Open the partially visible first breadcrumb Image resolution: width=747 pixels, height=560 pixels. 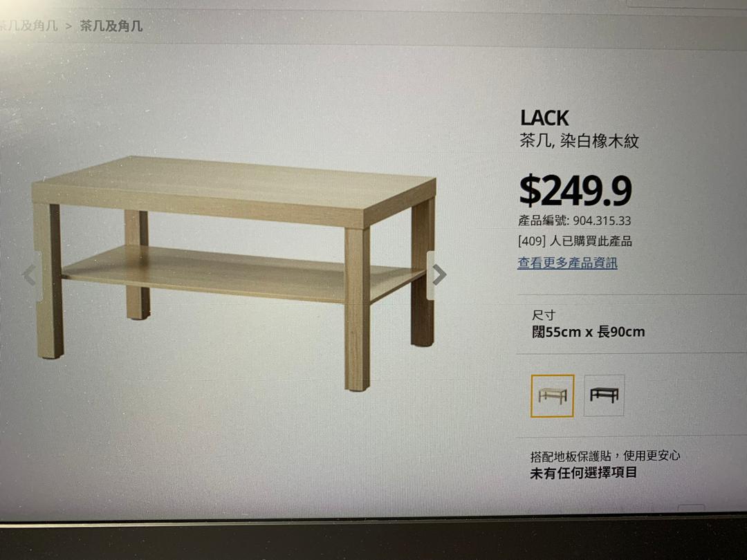coord(28,26)
